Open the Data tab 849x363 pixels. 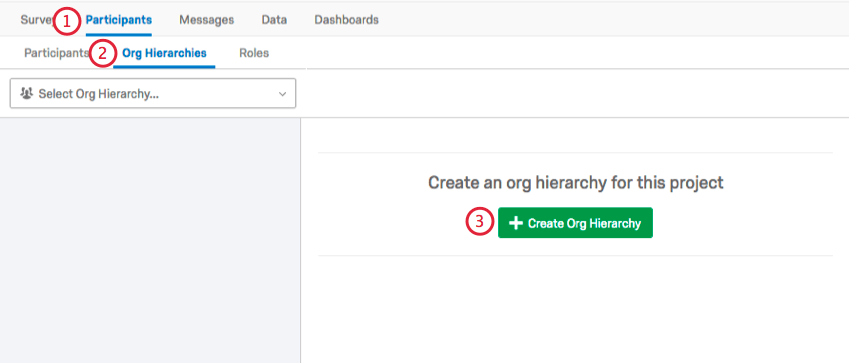pos(274,20)
